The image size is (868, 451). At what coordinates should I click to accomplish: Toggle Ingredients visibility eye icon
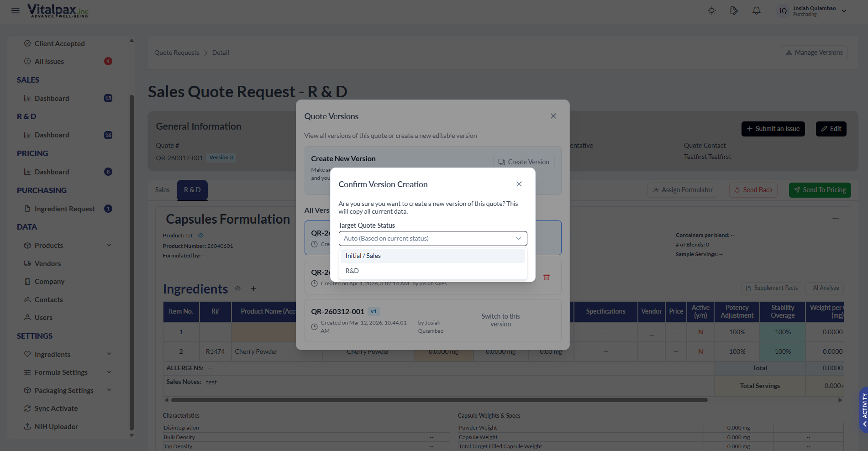coord(237,288)
